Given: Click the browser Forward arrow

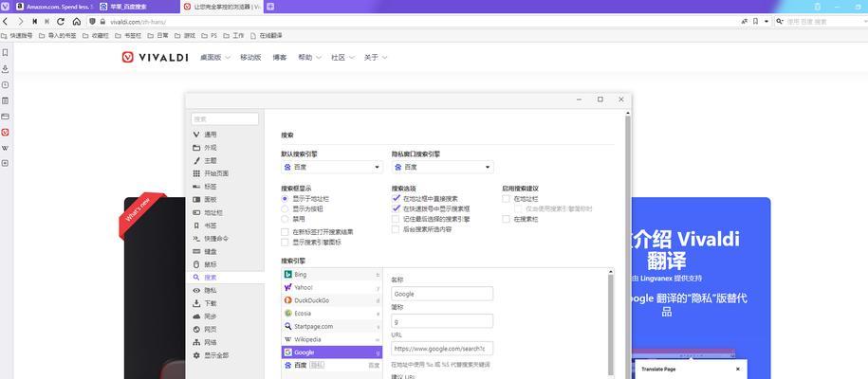Looking at the screenshot, I should [x=21, y=22].
